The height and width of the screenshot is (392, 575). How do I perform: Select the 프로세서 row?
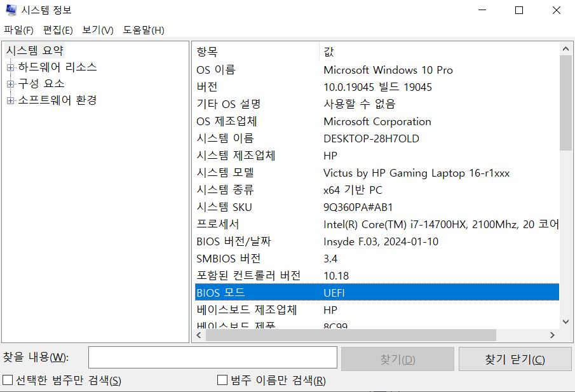tap(377, 224)
